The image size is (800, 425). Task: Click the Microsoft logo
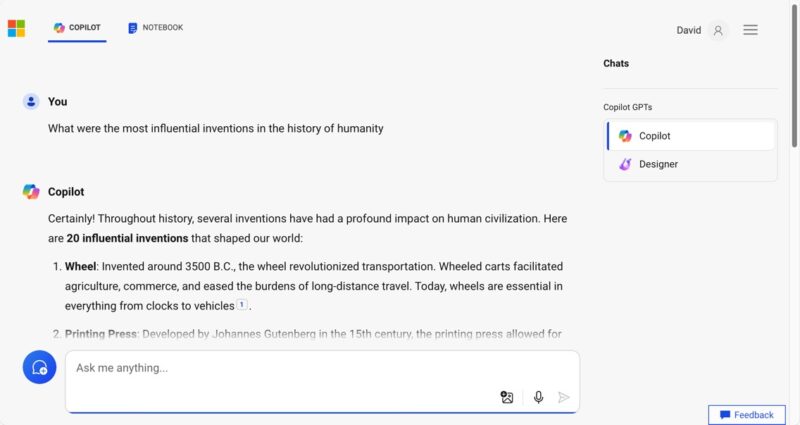tap(16, 28)
